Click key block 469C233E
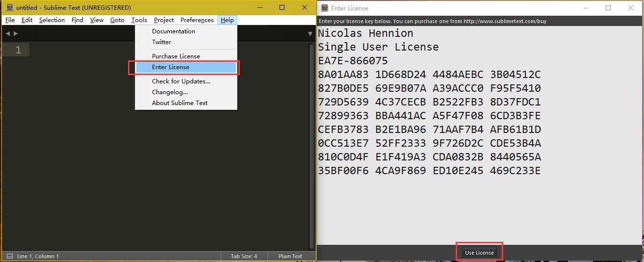 click(515, 171)
